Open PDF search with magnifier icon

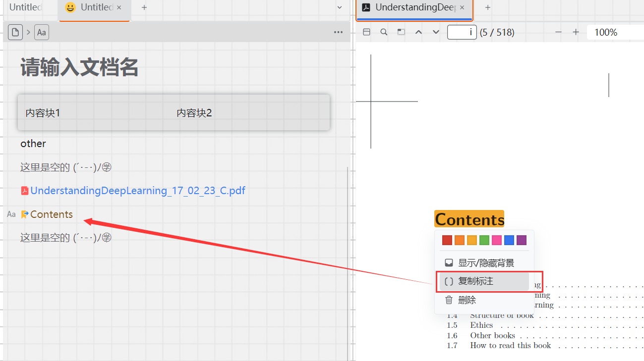tap(384, 32)
